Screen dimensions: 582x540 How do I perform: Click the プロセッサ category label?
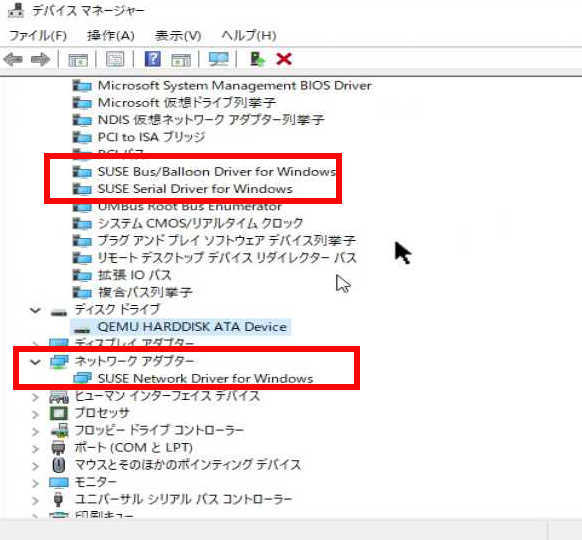click(102, 413)
